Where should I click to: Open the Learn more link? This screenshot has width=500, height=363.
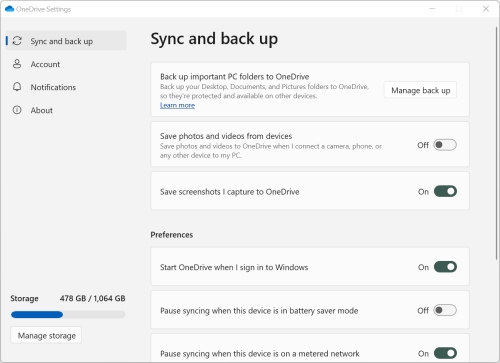tap(177, 105)
